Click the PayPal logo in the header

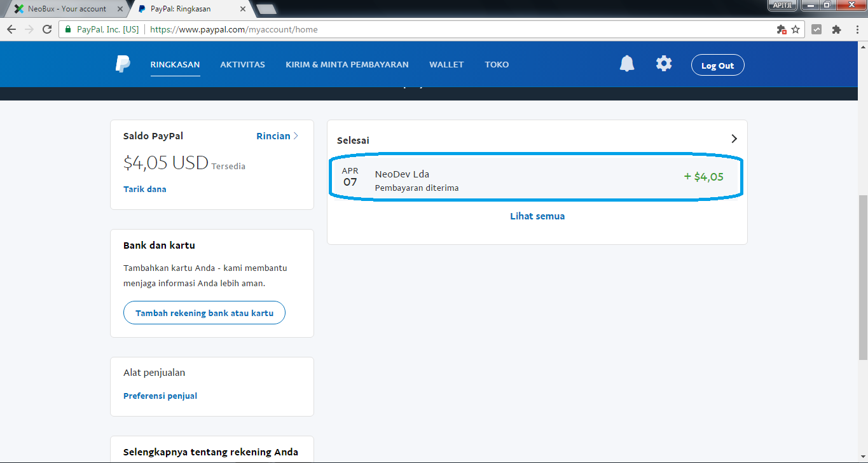click(123, 64)
